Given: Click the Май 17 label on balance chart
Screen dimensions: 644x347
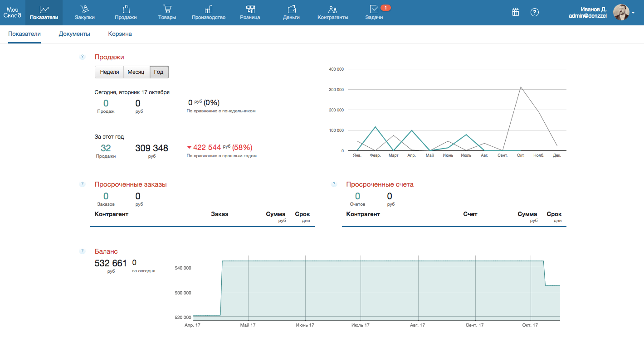Looking at the screenshot, I should [x=248, y=325].
